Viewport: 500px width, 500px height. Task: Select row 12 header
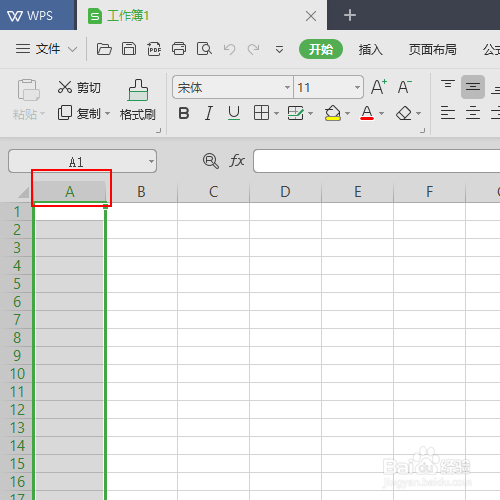click(x=17, y=410)
